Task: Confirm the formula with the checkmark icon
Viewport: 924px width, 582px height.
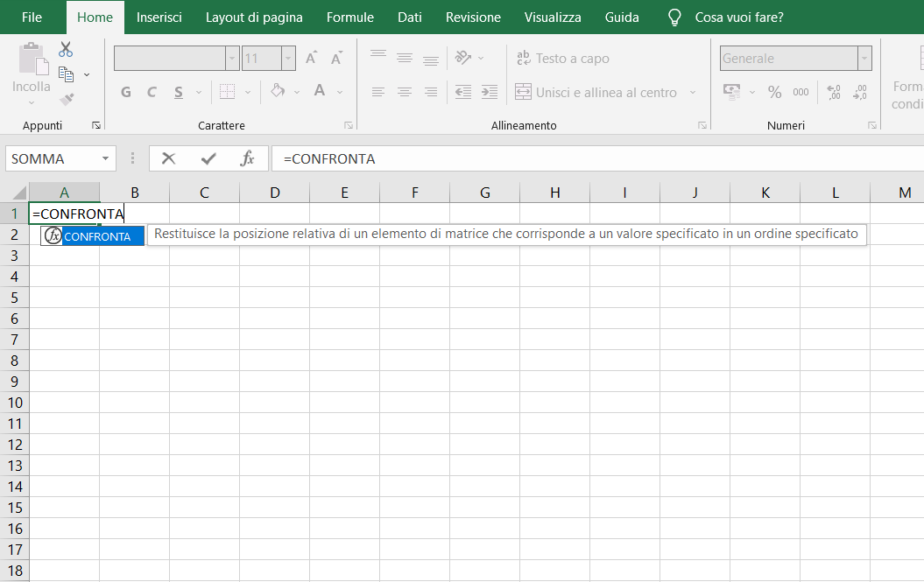Action: point(207,158)
